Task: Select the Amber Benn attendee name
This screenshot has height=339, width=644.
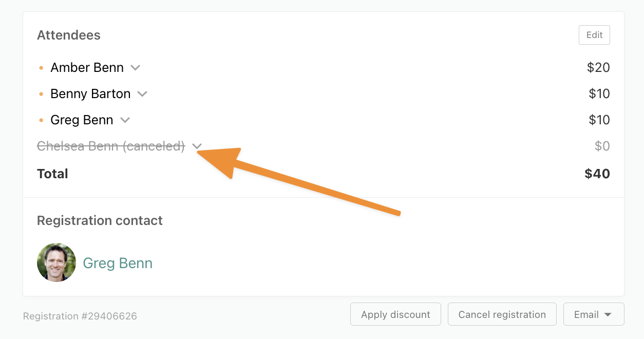Action: click(x=87, y=68)
